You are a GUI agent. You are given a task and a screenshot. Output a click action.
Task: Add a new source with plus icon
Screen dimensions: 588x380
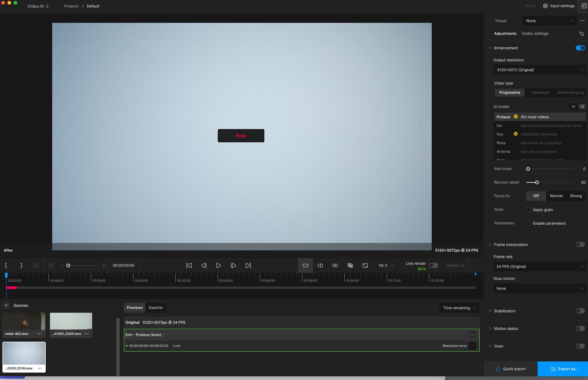tap(6, 305)
